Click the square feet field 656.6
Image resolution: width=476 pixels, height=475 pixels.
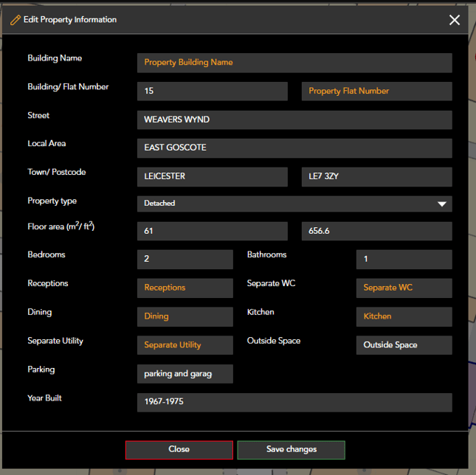376,232
